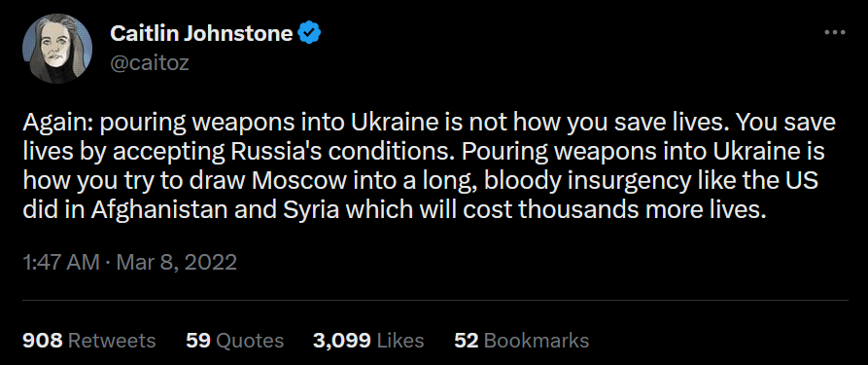The width and height of the screenshot is (868, 365).
Task: Show the 3,099 Likes list
Action: [x=368, y=340]
